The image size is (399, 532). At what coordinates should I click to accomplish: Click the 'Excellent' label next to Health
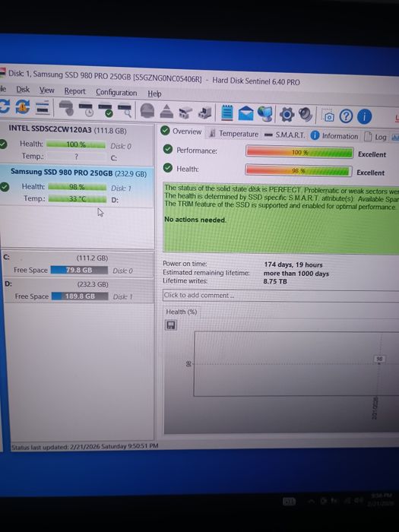tap(371, 173)
